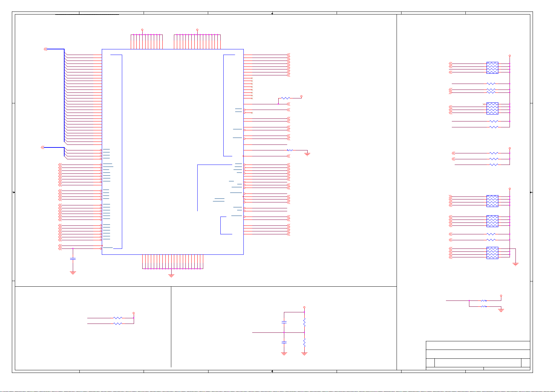Select the lower capacitor in bottom-middle divider circuit

coord(284,342)
